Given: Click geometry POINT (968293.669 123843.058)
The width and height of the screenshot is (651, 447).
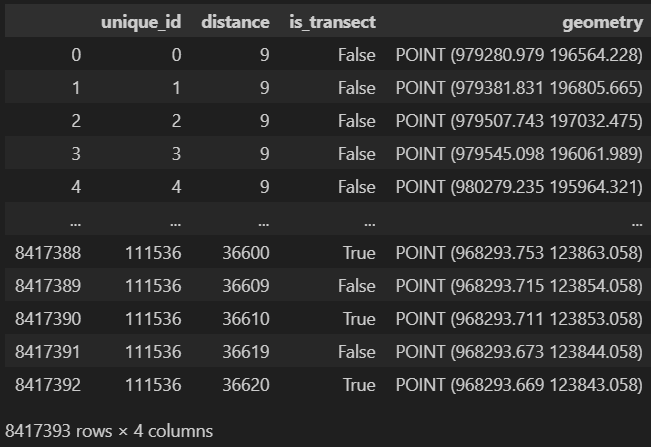Looking at the screenshot, I should coord(518,385).
